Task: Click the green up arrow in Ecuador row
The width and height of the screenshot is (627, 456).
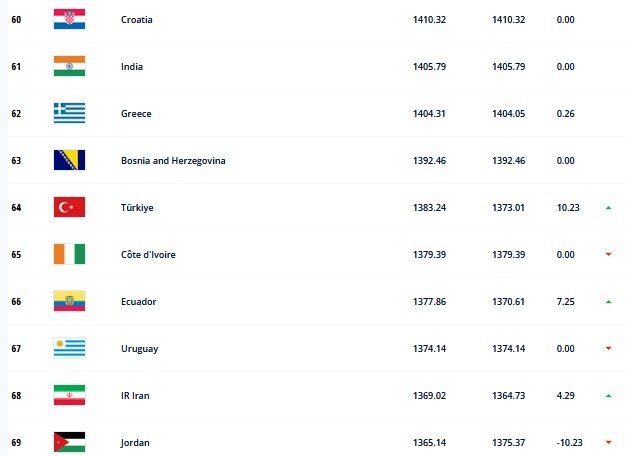Action: (x=608, y=301)
